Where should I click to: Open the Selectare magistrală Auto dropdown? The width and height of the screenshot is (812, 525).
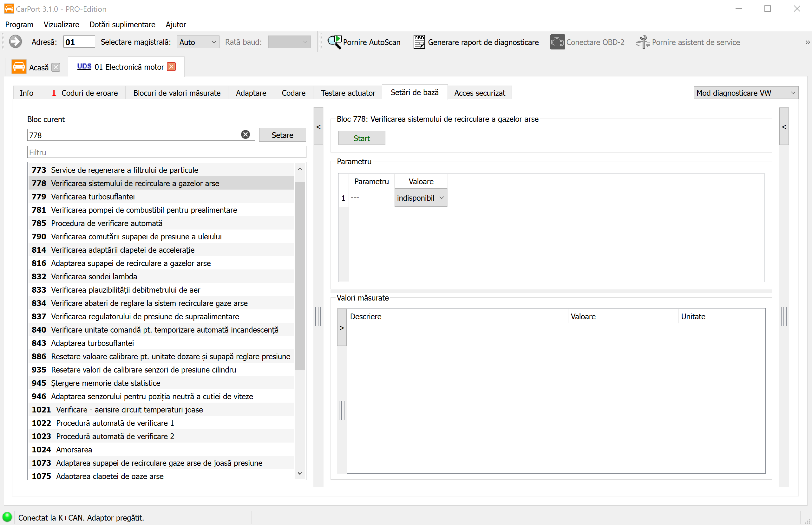[x=198, y=42]
